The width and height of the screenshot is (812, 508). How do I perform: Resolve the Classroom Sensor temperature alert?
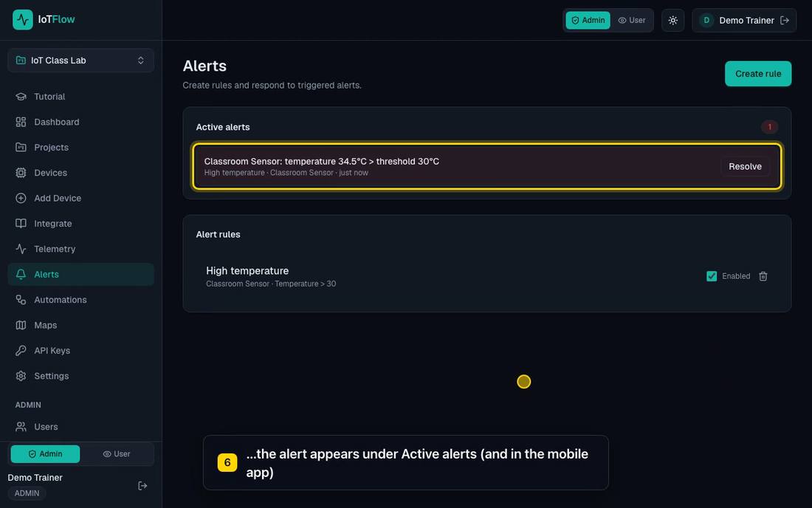tap(745, 167)
